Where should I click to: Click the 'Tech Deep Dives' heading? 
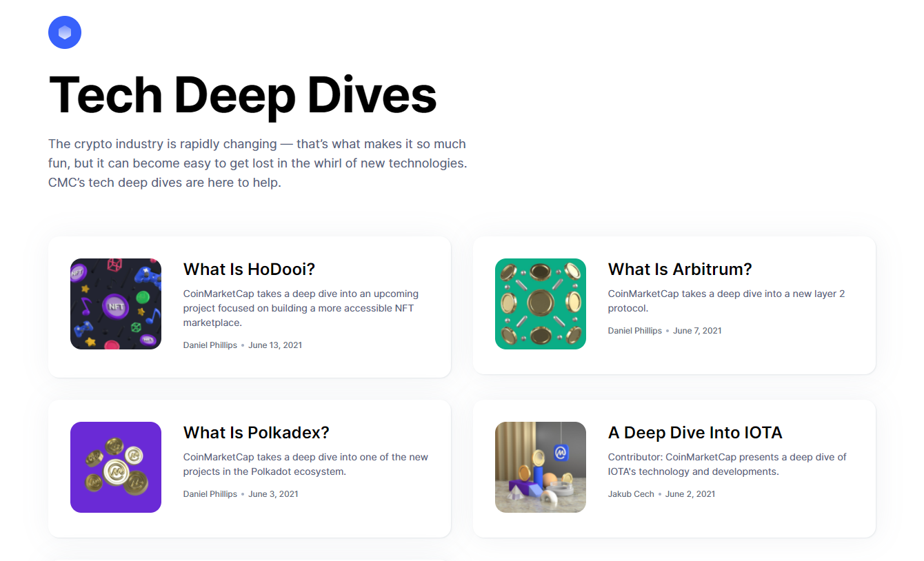pyautogui.click(x=243, y=94)
